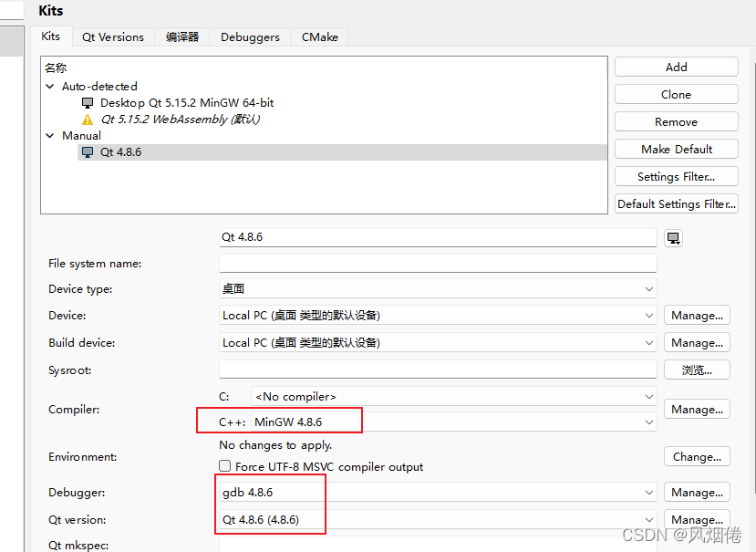Open the Qt version dropdown
This screenshot has width=756, height=552.
[438, 520]
